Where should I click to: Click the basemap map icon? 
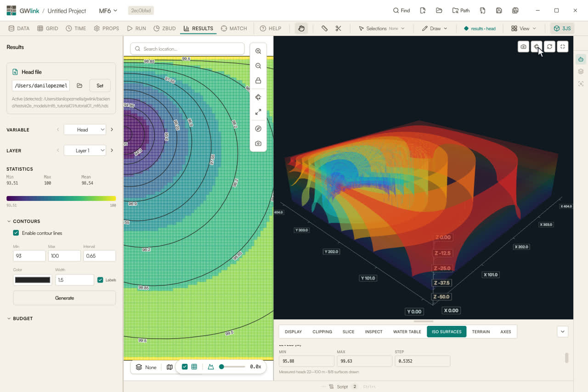(x=170, y=367)
